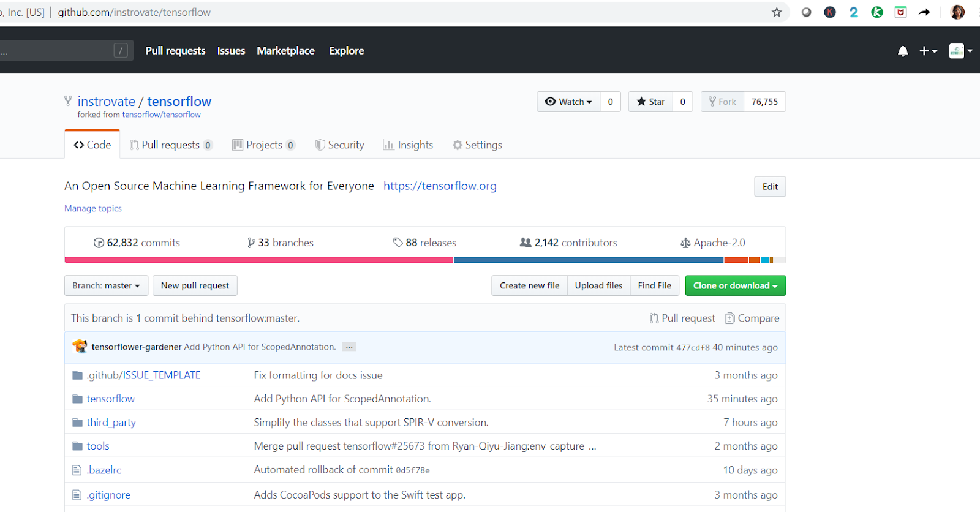View the 88 releases
980x512 pixels.
tap(424, 243)
